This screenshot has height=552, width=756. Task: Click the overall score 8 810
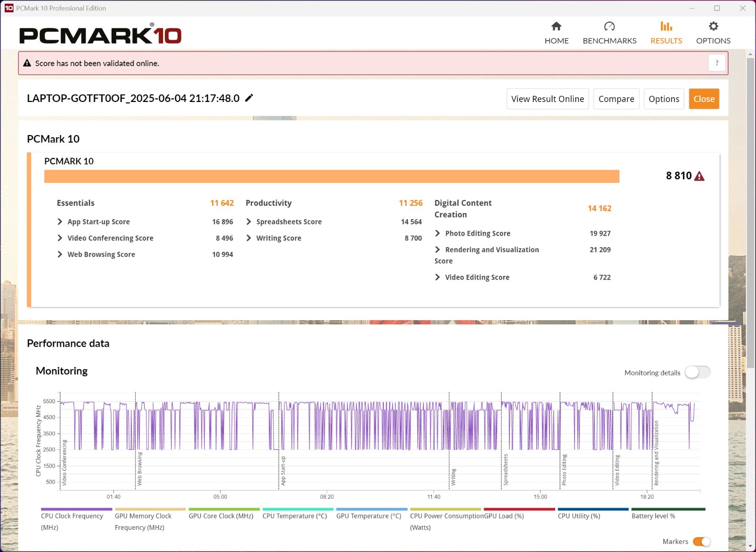(679, 176)
